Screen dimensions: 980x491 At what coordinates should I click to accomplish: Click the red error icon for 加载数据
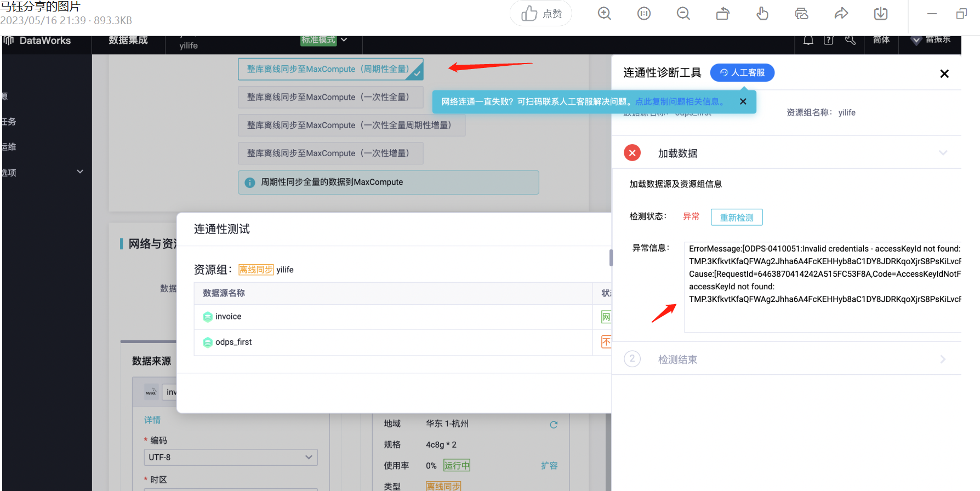coord(632,153)
